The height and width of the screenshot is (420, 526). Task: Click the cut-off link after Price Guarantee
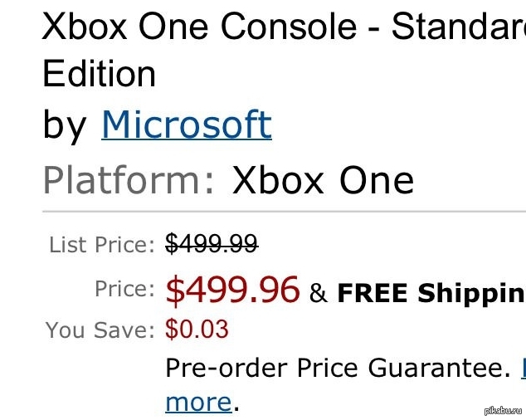click(x=523, y=366)
